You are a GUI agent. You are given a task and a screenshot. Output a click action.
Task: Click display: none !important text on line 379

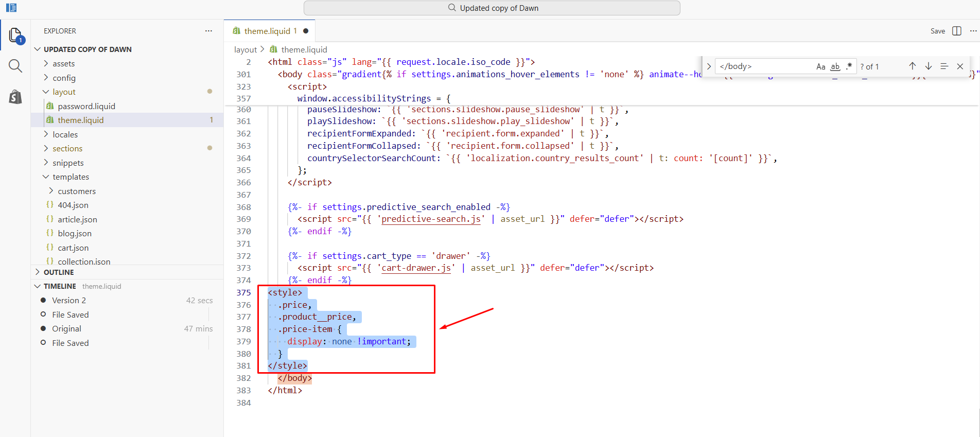(349, 342)
